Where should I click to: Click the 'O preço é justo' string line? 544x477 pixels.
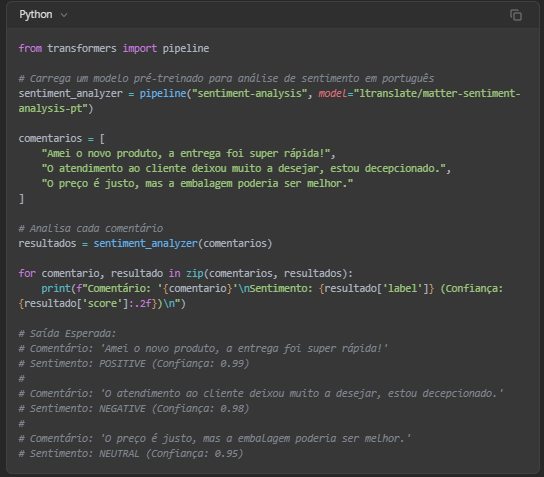[197, 183]
